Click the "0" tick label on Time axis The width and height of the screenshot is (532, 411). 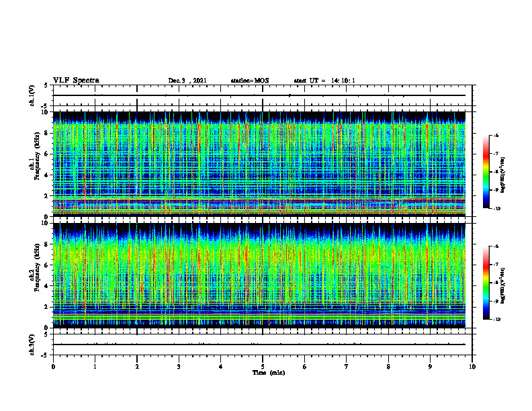click(x=53, y=367)
